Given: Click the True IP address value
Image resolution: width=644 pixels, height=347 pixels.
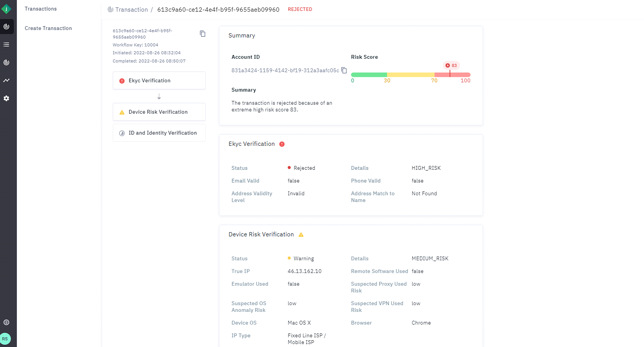Looking at the screenshot, I should [304, 271].
